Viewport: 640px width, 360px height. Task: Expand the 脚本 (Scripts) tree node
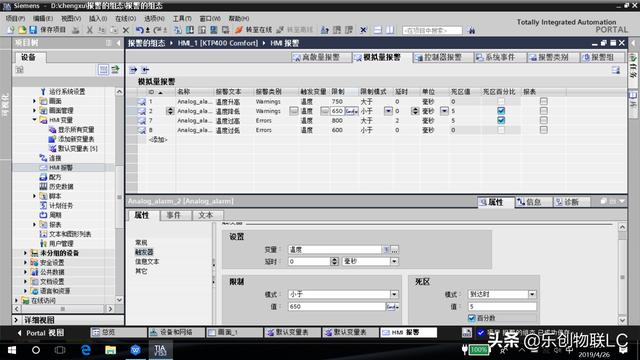coord(34,196)
